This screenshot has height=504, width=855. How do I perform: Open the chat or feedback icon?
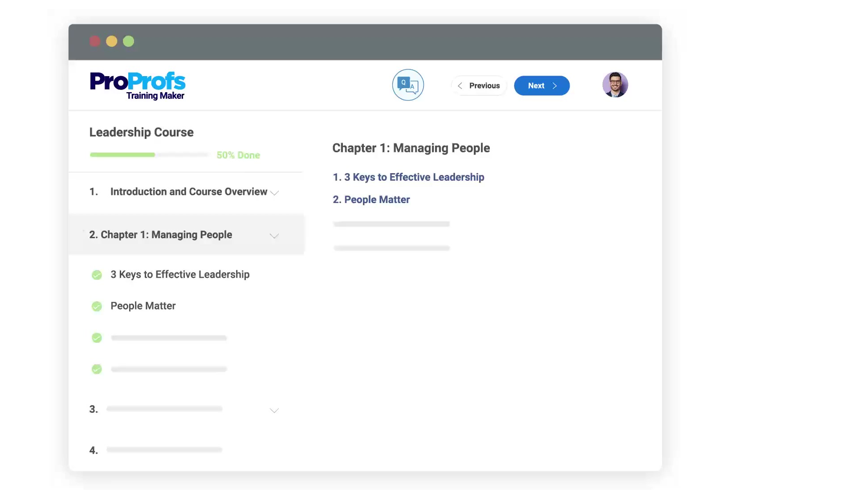(x=408, y=85)
